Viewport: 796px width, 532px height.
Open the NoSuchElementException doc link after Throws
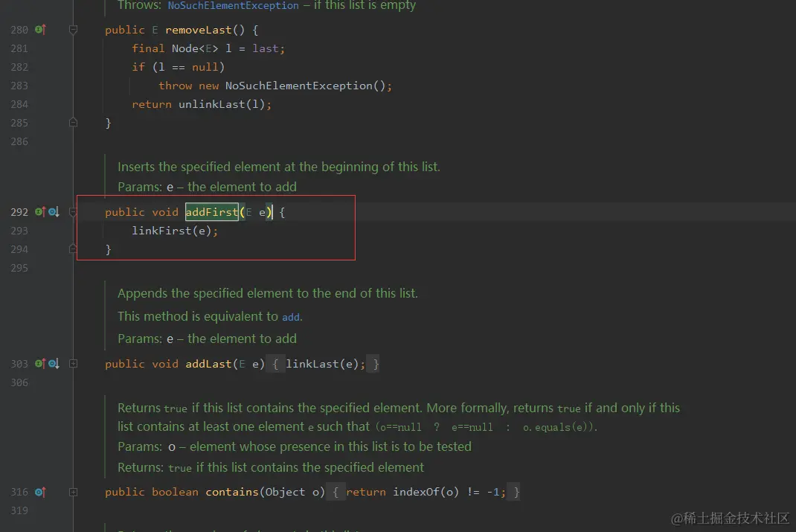point(233,6)
